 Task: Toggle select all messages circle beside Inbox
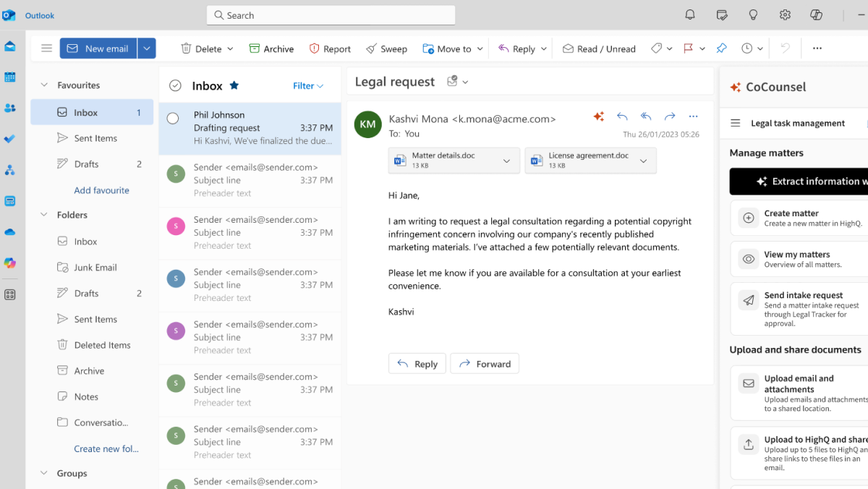pos(175,86)
